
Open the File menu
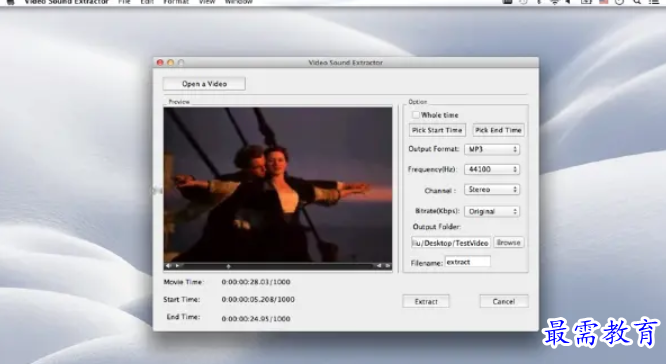tap(124, 2)
